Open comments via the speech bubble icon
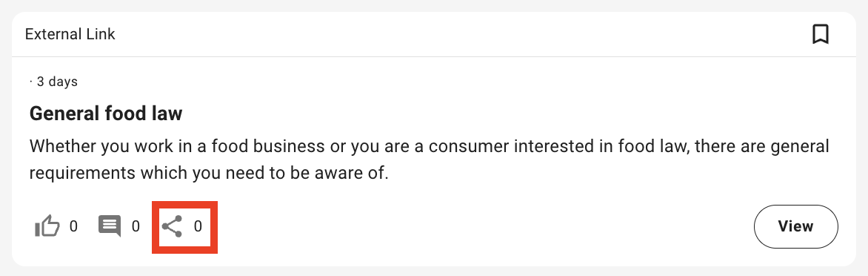The image size is (868, 276). click(x=110, y=226)
